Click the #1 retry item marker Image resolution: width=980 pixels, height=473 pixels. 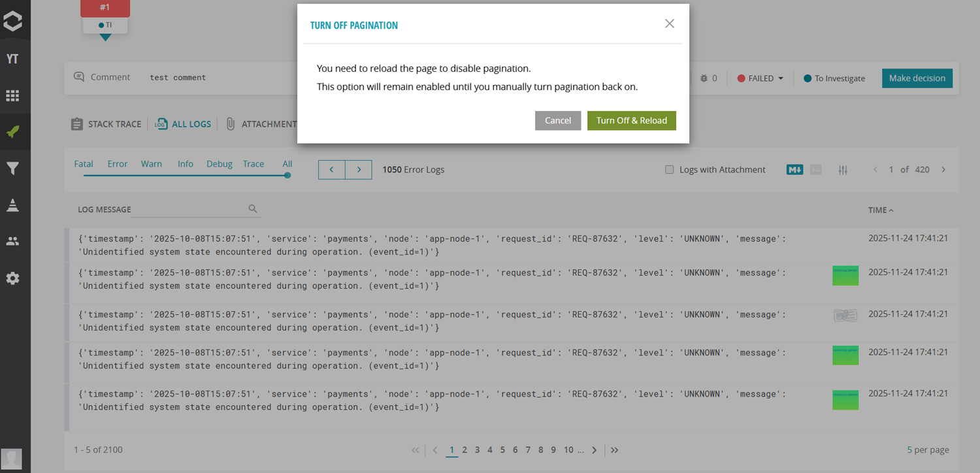pos(105,8)
